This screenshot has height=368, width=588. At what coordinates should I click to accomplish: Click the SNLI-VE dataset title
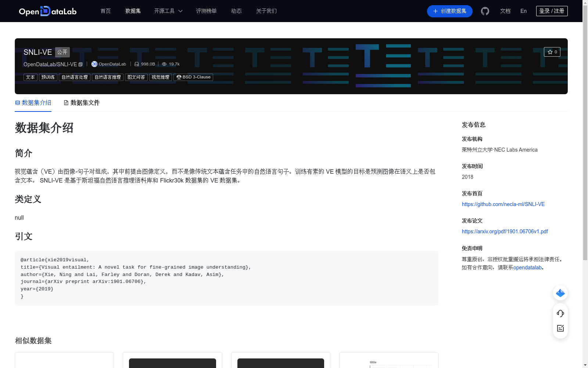point(38,52)
